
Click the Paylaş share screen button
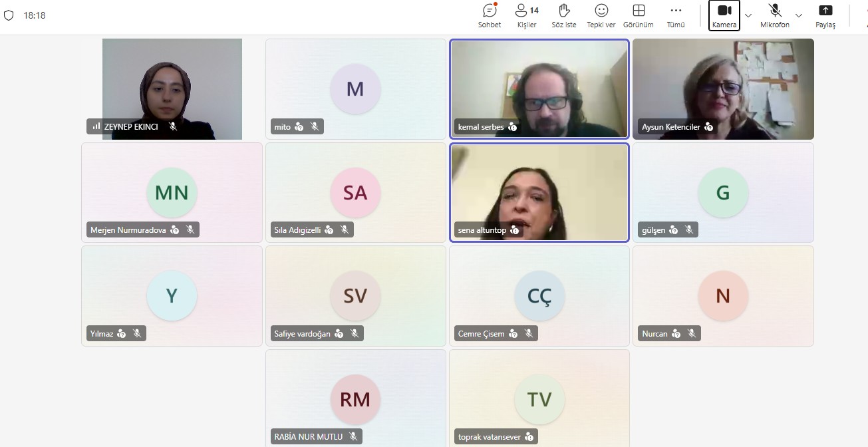pyautogui.click(x=825, y=15)
